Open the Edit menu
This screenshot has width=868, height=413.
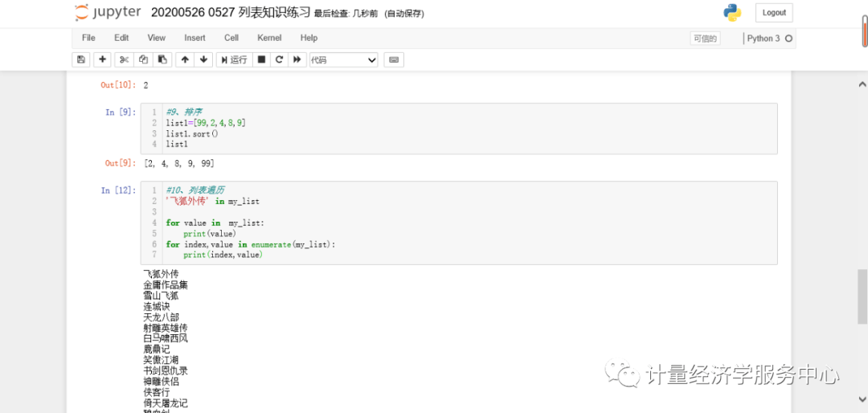point(121,38)
